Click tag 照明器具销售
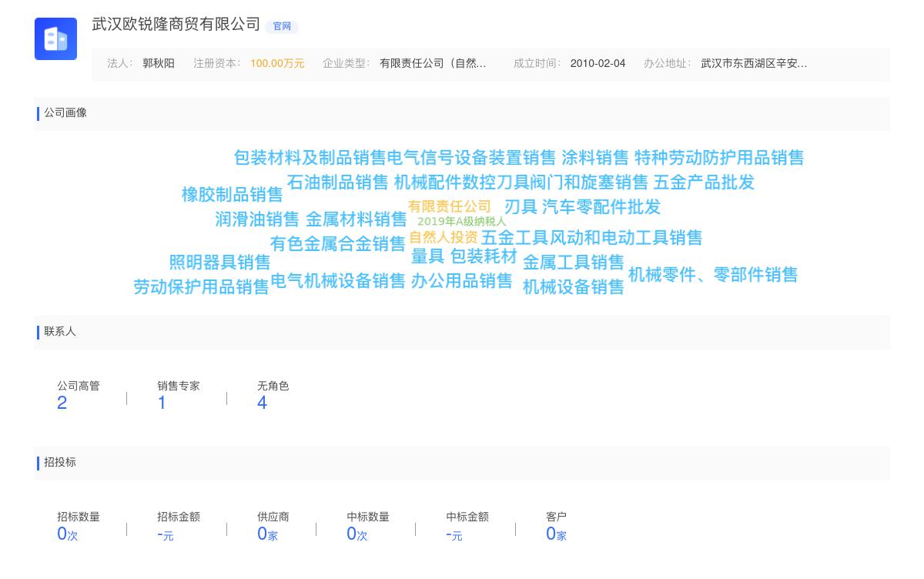 point(220,263)
